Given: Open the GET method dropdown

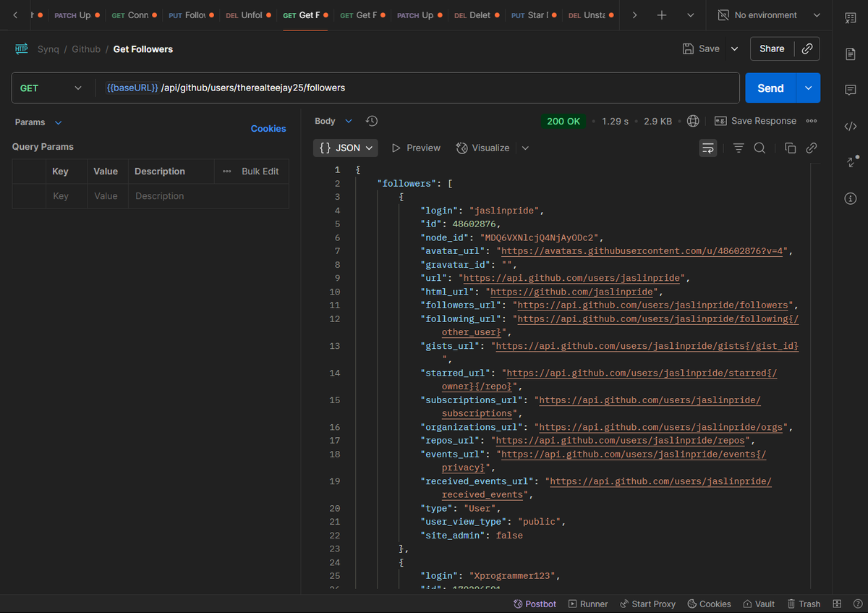Looking at the screenshot, I should [x=51, y=88].
